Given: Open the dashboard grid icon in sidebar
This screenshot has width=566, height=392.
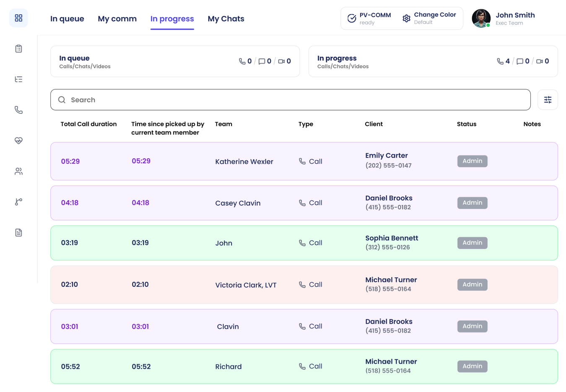Looking at the screenshot, I should [18, 18].
